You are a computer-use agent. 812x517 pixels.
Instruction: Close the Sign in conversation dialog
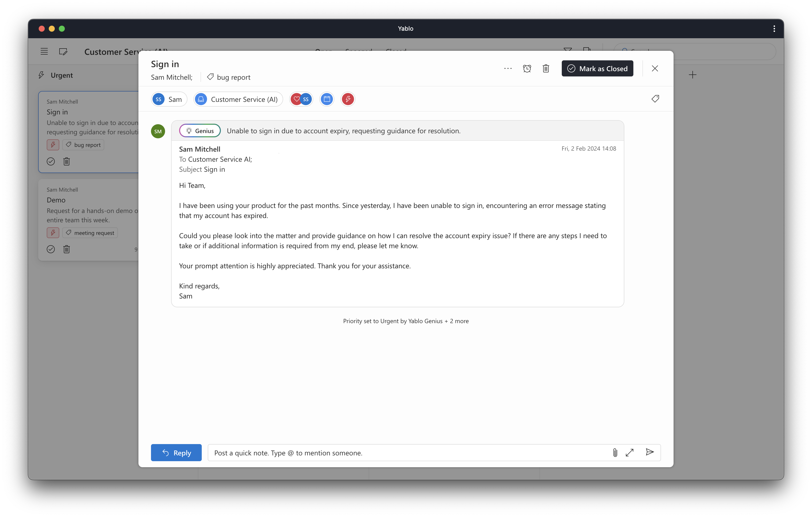(x=655, y=68)
